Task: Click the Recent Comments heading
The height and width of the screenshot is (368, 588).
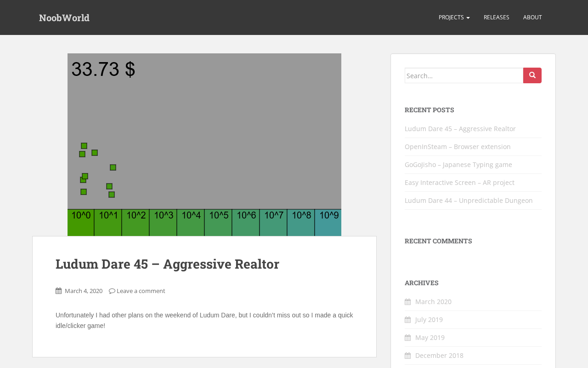Action: 438,241
